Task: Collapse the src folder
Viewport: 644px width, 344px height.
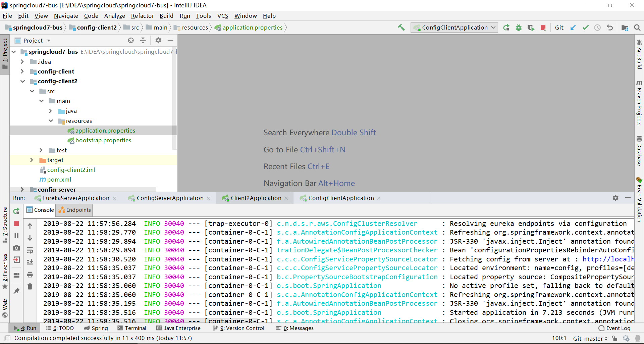Action: (32, 91)
